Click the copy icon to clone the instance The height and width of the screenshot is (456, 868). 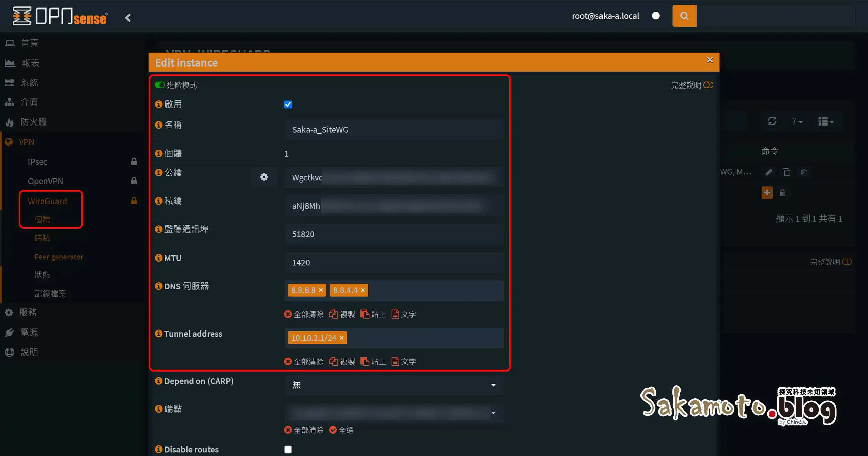(x=786, y=172)
